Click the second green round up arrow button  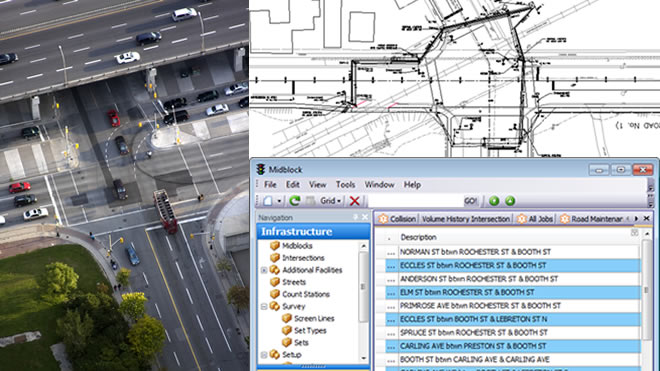[510, 201]
